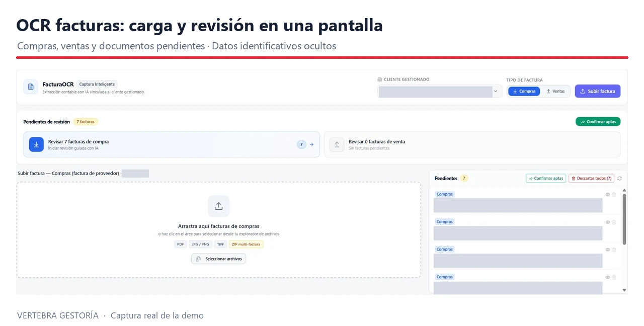Click the Pendientes list scrollbar thumb
The width and height of the screenshot is (644, 326).
[x=624, y=219]
